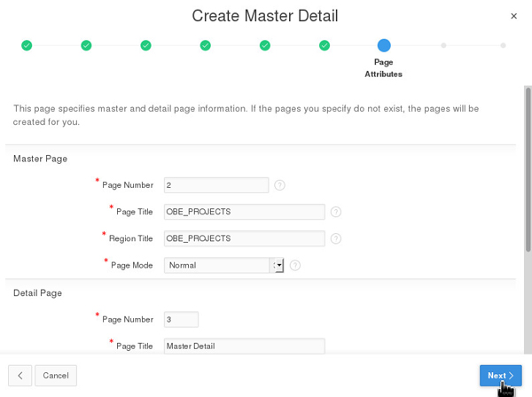532x397 pixels.
Task: Click the back arrow button
Action: pyautogui.click(x=20, y=376)
